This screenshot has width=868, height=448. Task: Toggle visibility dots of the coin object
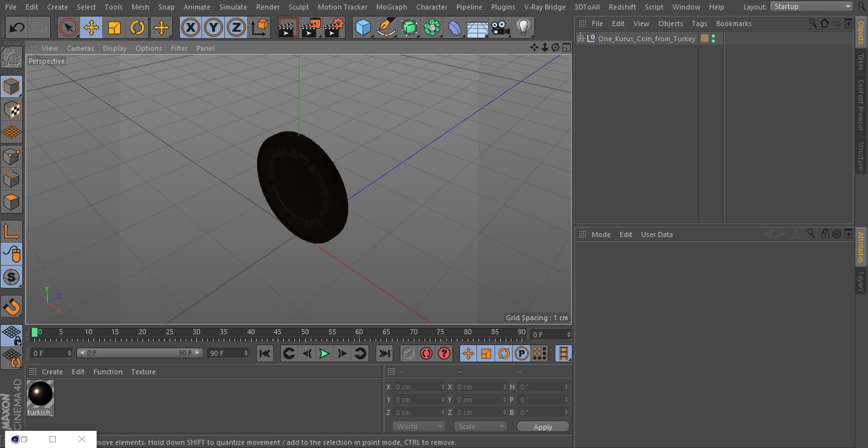click(714, 38)
